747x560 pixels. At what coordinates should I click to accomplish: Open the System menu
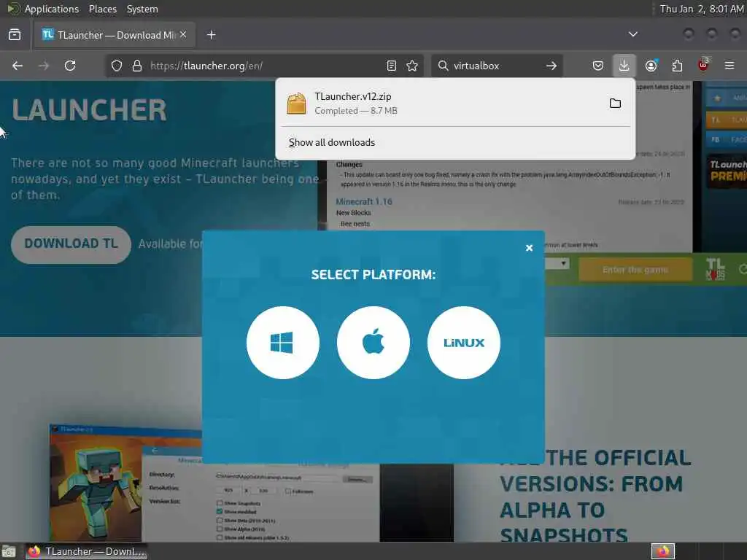[x=142, y=9]
